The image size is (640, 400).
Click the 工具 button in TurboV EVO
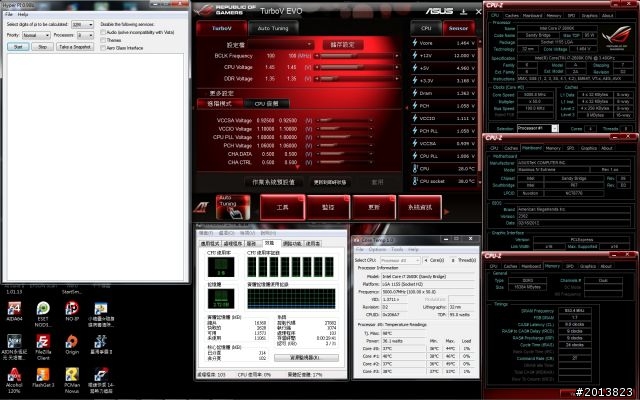pos(282,207)
